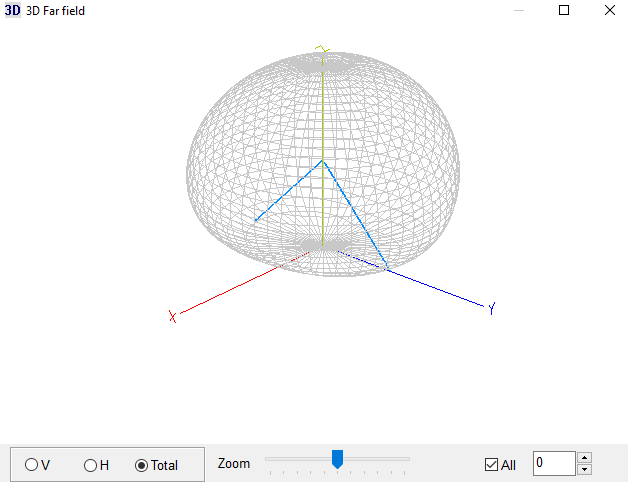Minimize the 3D Far field window
Image resolution: width=628 pixels, height=482 pixels.
[519, 10]
